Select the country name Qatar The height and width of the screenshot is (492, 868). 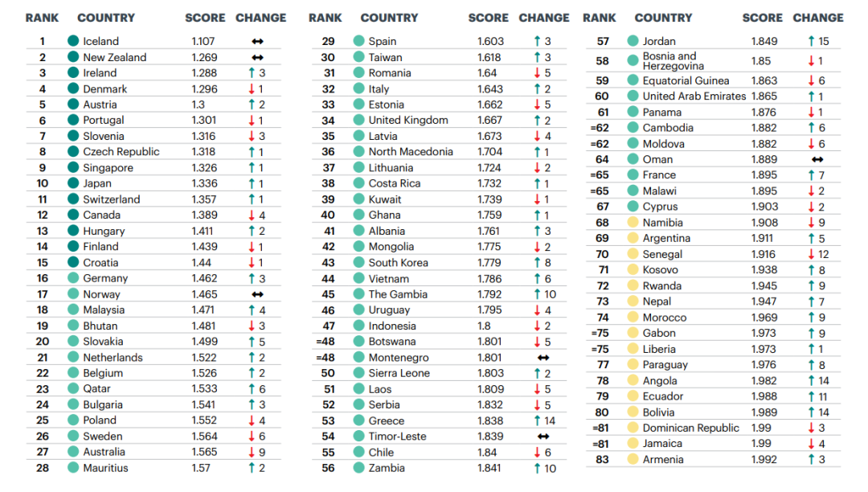(97, 389)
